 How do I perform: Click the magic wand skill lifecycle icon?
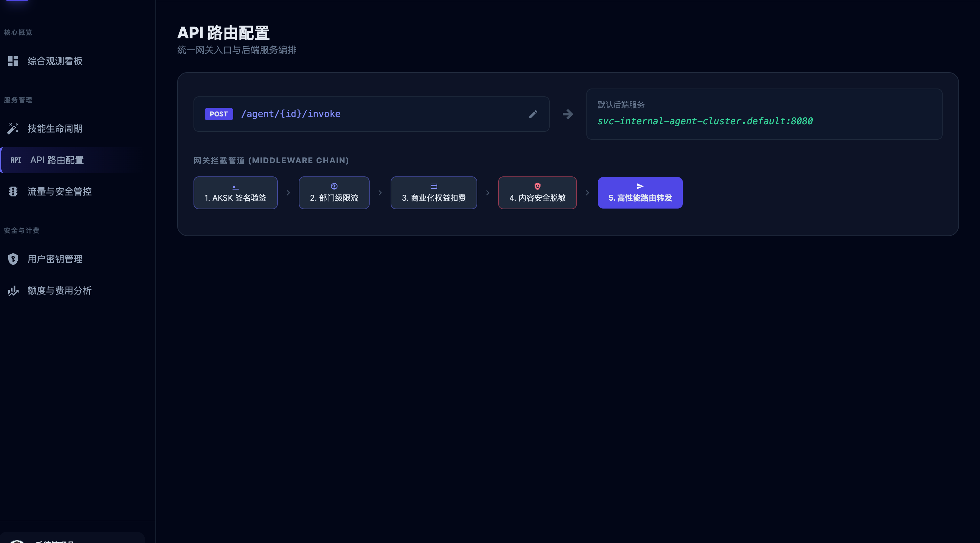[13, 129]
